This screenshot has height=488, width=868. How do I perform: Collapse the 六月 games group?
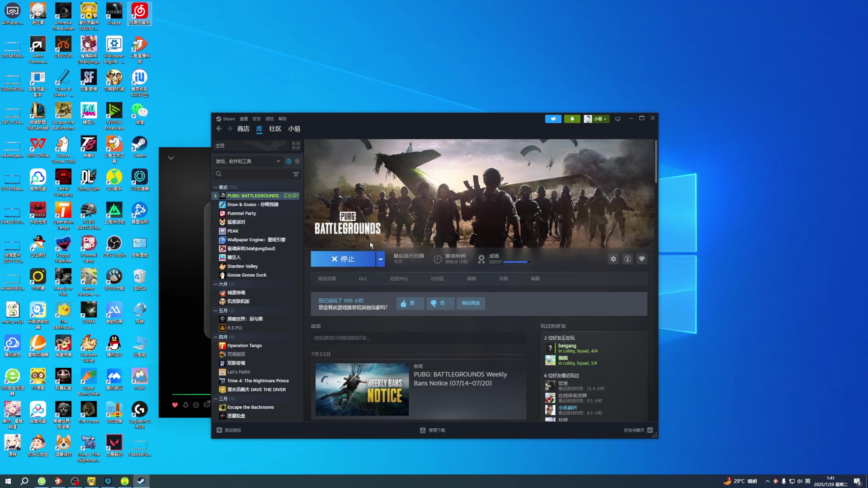[216, 284]
